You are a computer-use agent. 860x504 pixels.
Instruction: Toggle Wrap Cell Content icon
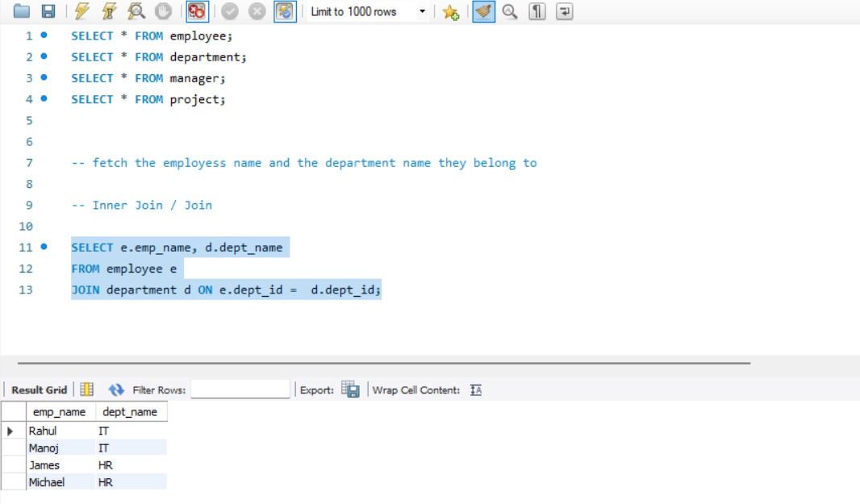(x=475, y=390)
